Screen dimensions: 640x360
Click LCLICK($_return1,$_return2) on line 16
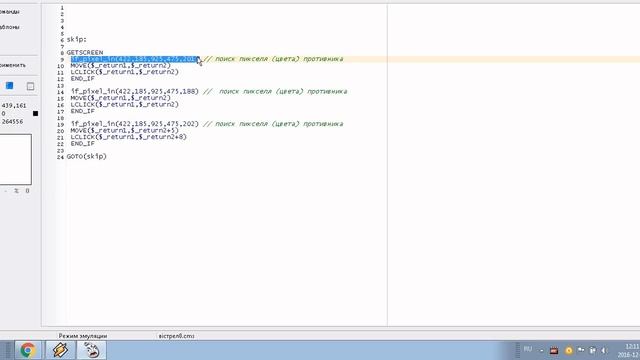pyautogui.click(x=124, y=104)
